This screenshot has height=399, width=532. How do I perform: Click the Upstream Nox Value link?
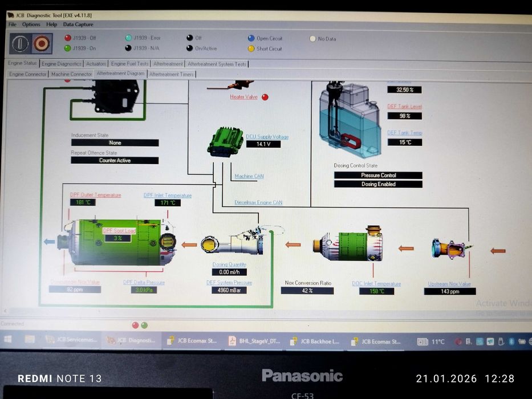click(x=449, y=284)
